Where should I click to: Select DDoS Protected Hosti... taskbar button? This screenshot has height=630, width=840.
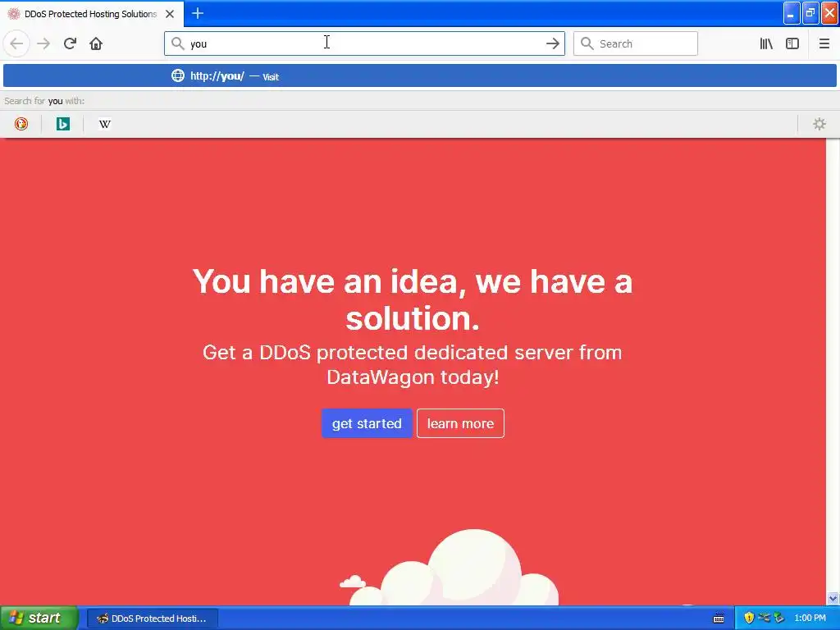pos(153,619)
